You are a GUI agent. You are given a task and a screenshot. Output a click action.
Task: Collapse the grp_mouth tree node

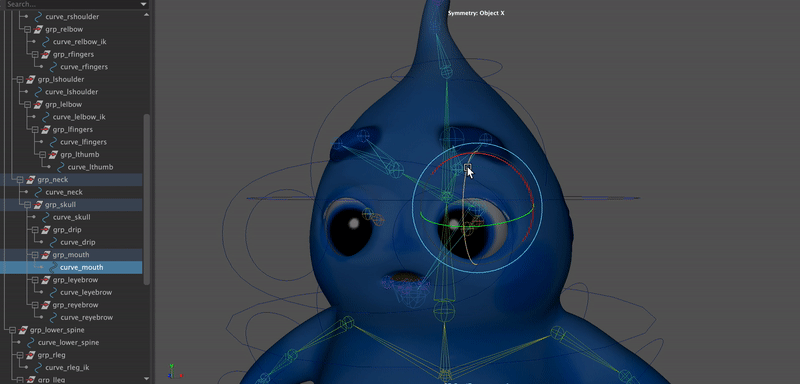pyautogui.click(x=35, y=254)
